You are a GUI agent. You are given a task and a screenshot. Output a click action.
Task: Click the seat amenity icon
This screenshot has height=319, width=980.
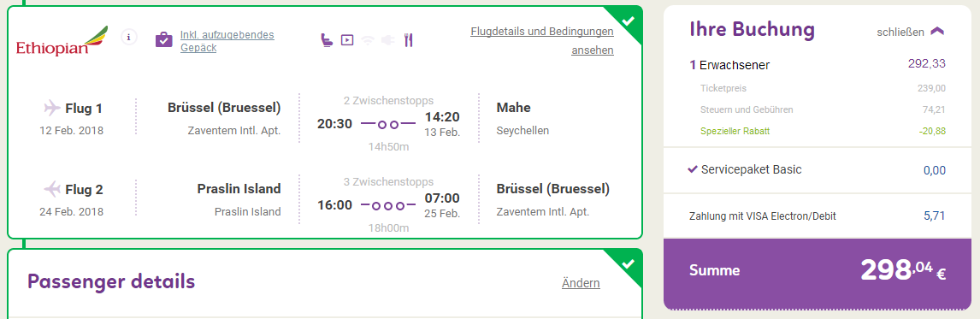327,40
